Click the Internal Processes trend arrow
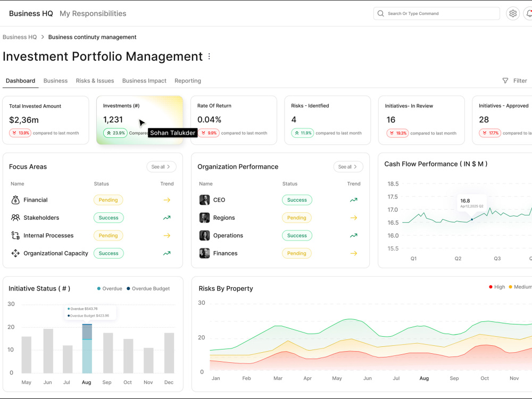Image resolution: width=532 pixels, height=399 pixels. tap(167, 236)
